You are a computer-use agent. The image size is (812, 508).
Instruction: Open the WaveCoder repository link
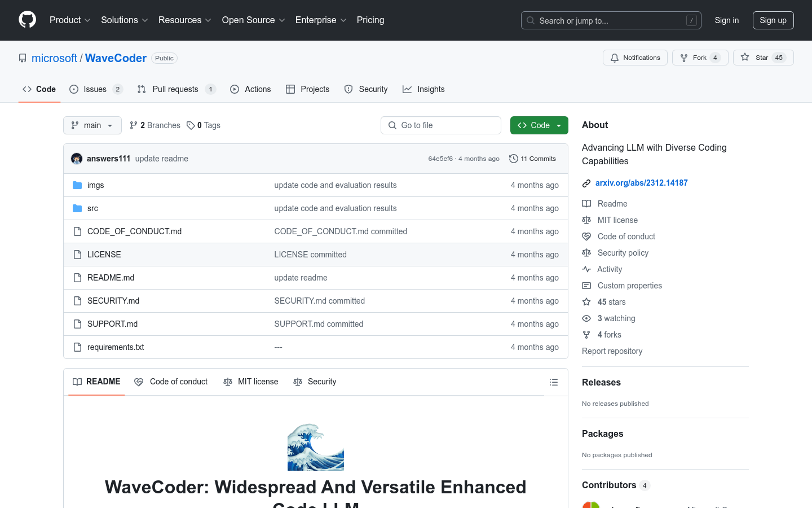point(116,58)
